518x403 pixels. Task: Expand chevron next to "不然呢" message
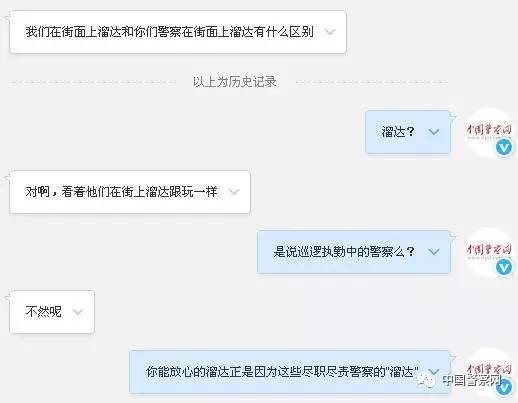tap(78, 312)
